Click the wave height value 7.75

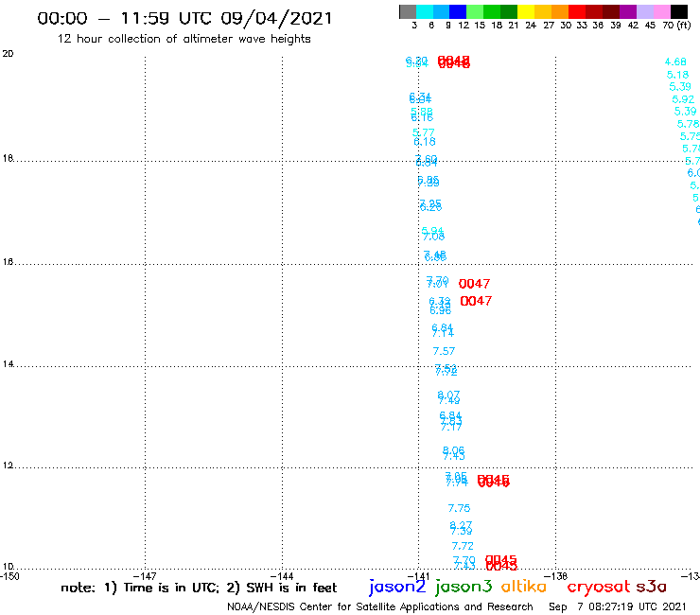coord(459,508)
